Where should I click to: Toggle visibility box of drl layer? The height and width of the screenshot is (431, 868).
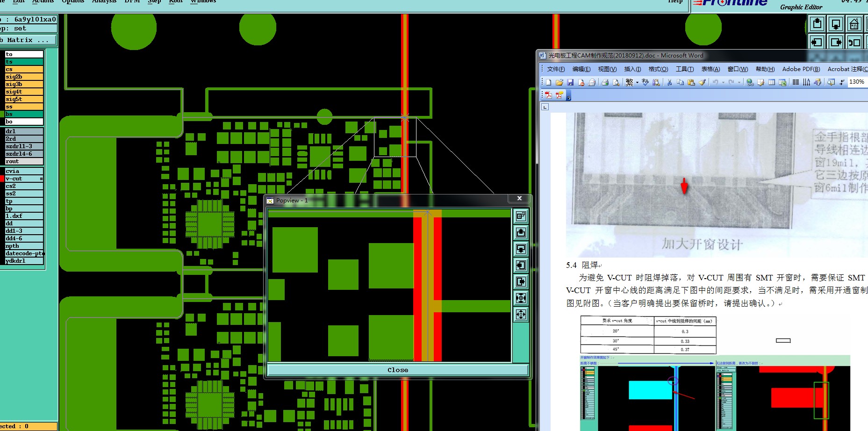(2, 131)
